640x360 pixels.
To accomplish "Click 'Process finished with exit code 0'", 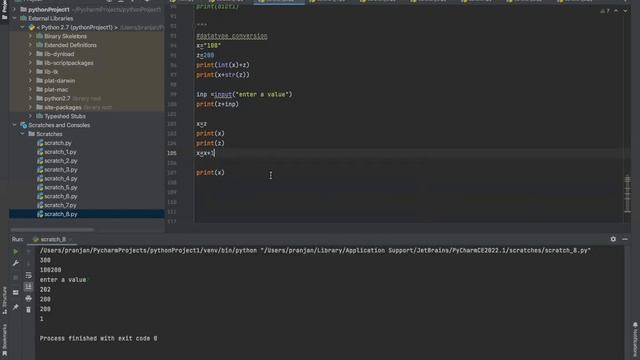I will click(98, 338).
